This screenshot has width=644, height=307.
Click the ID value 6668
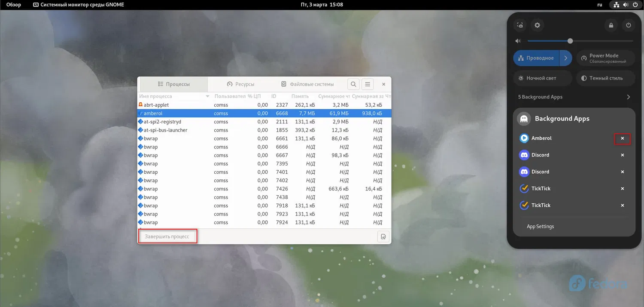click(x=282, y=114)
